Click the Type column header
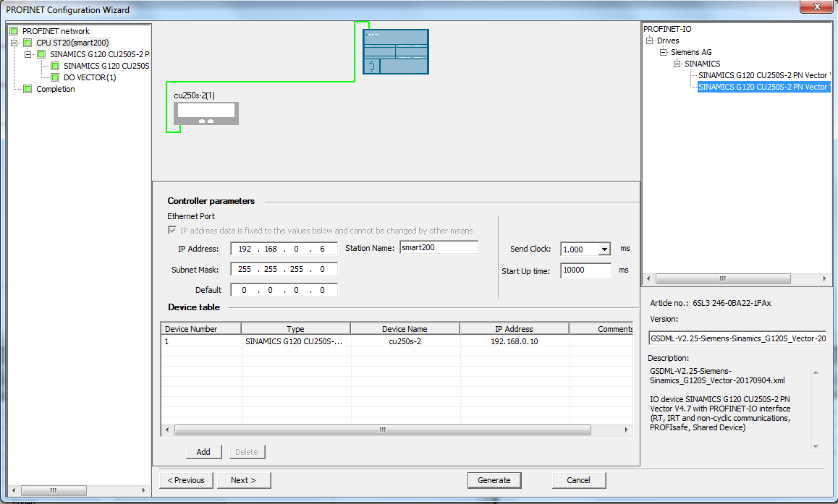Screen dimensions: 838x504 (x=295, y=329)
